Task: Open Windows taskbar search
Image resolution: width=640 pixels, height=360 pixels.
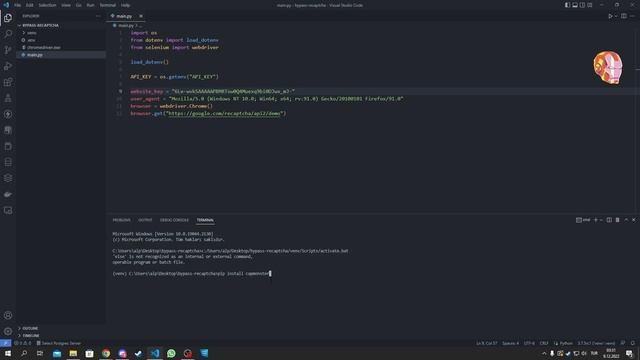Action: 24,353
